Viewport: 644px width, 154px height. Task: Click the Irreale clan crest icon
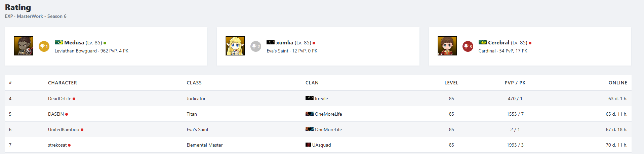(x=309, y=98)
